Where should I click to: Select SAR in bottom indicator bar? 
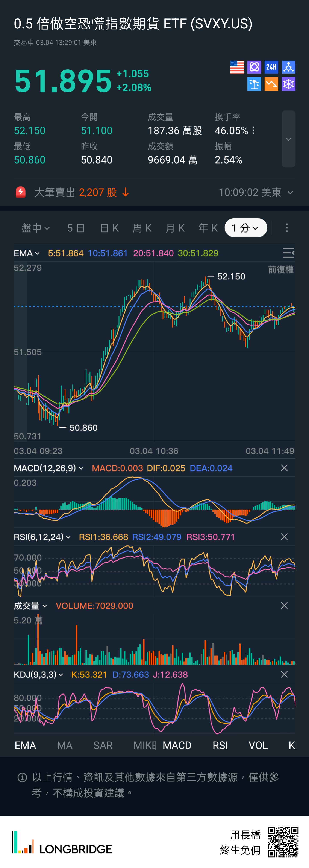[103, 745]
